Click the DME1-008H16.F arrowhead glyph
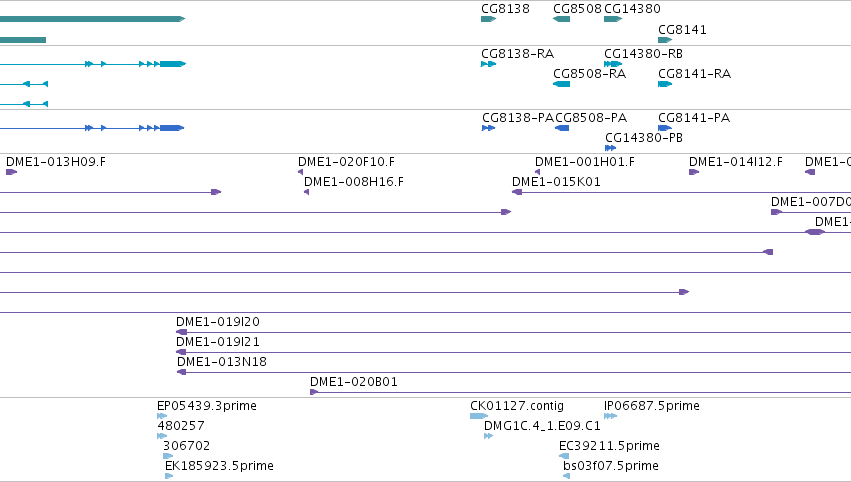Image resolution: width=851 pixels, height=482 pixels. (307, 192)
